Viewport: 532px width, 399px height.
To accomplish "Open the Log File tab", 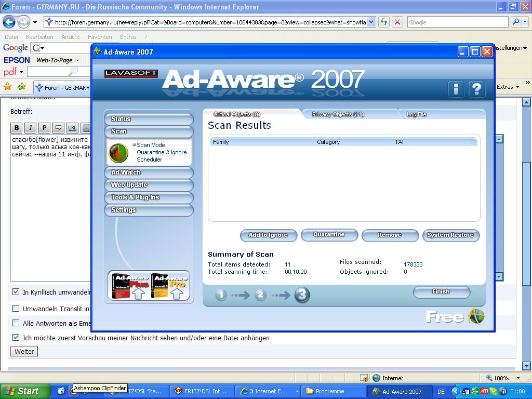I will point(416,114).
